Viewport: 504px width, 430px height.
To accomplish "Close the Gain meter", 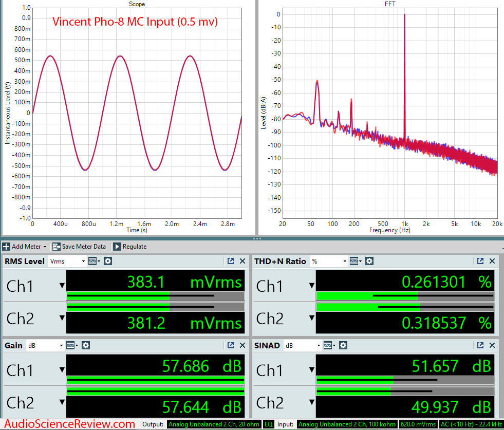I will click(242, 345).
